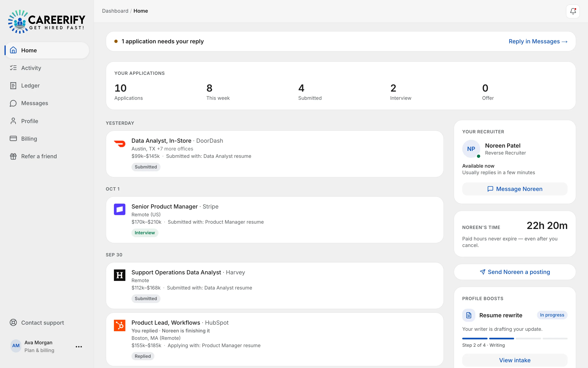Click the View intake button
Screen dimensions: 588x368
(x=515, y=360)
